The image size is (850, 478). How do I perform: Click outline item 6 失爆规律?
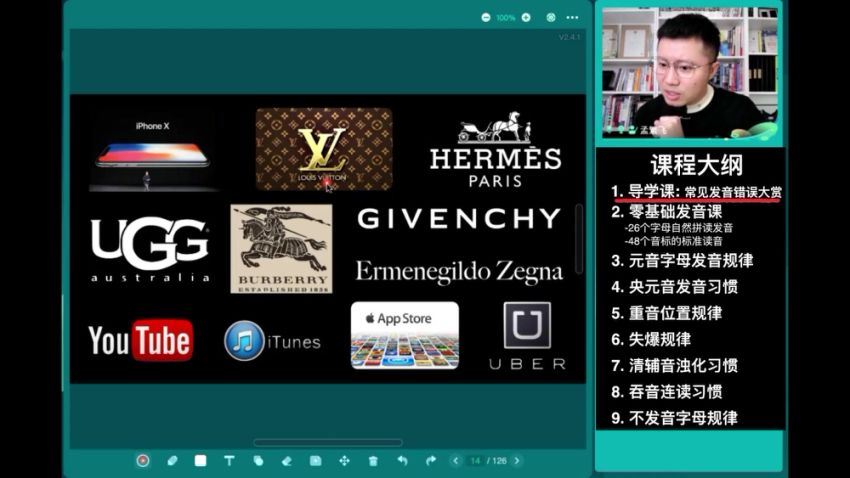point(651,339)
